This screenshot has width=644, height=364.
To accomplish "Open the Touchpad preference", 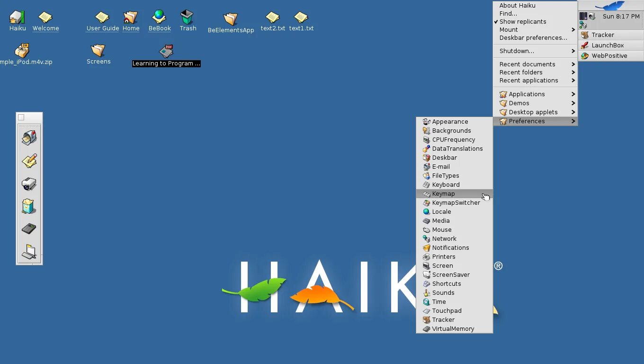I will tap(455, 311).
